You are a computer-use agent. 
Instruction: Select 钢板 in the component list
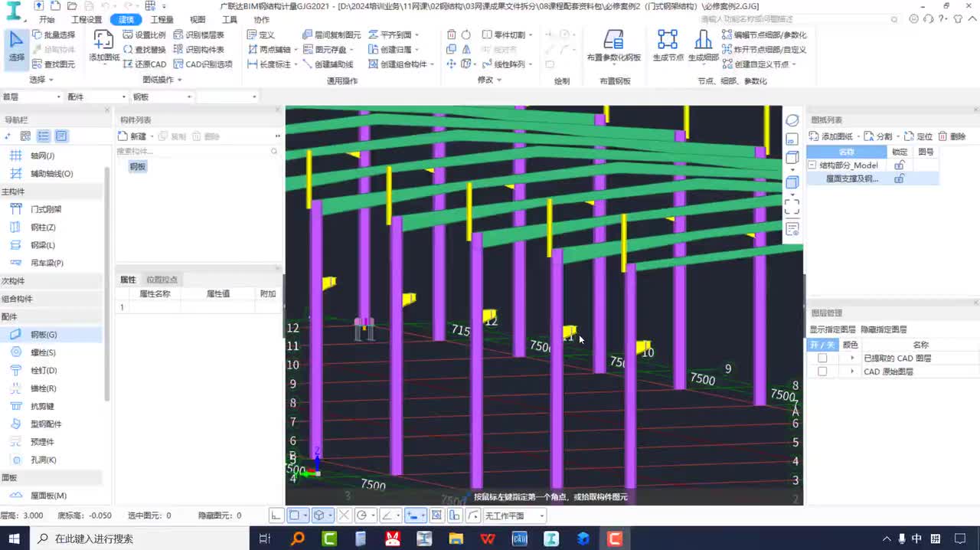tap(138, 166)
